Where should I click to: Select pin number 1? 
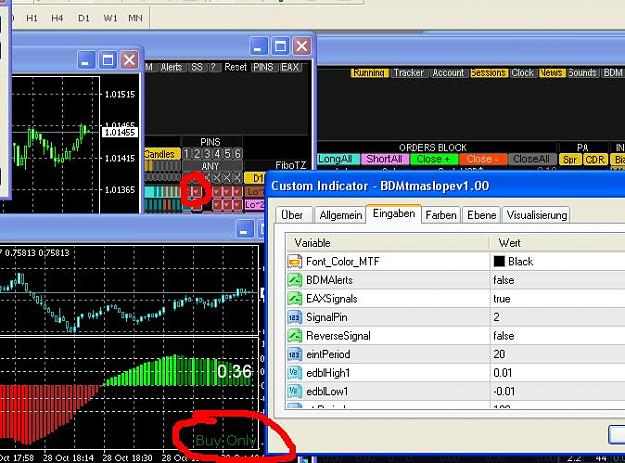[186, 154]
